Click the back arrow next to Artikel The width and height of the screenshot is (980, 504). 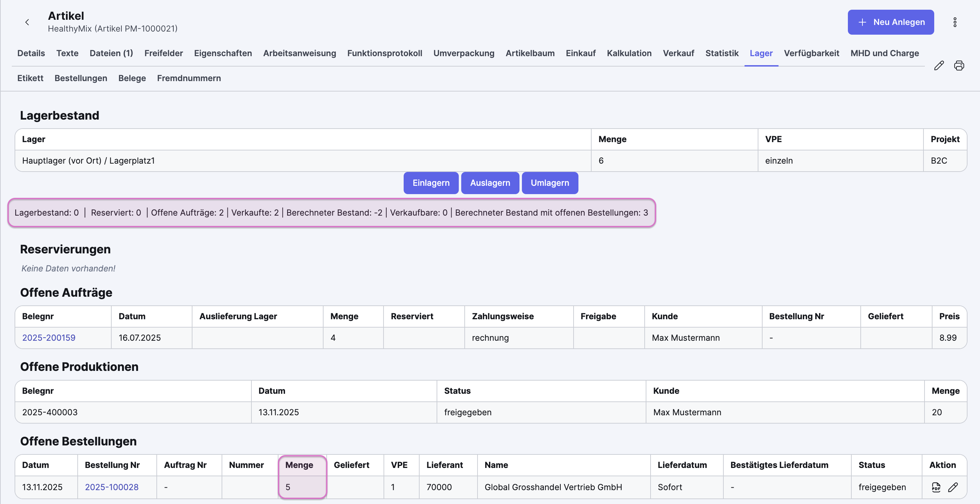coord(27,22)
